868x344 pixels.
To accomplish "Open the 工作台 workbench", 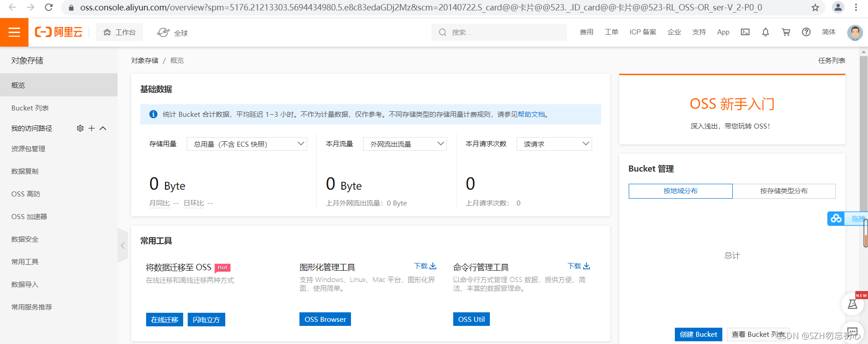I will pos(119,32).
